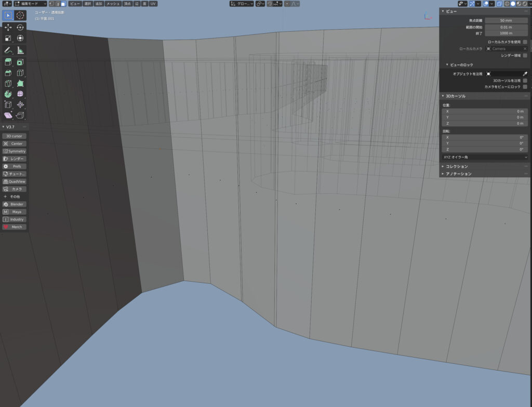Select the Move tool in the toolbar

coord(8,27)
